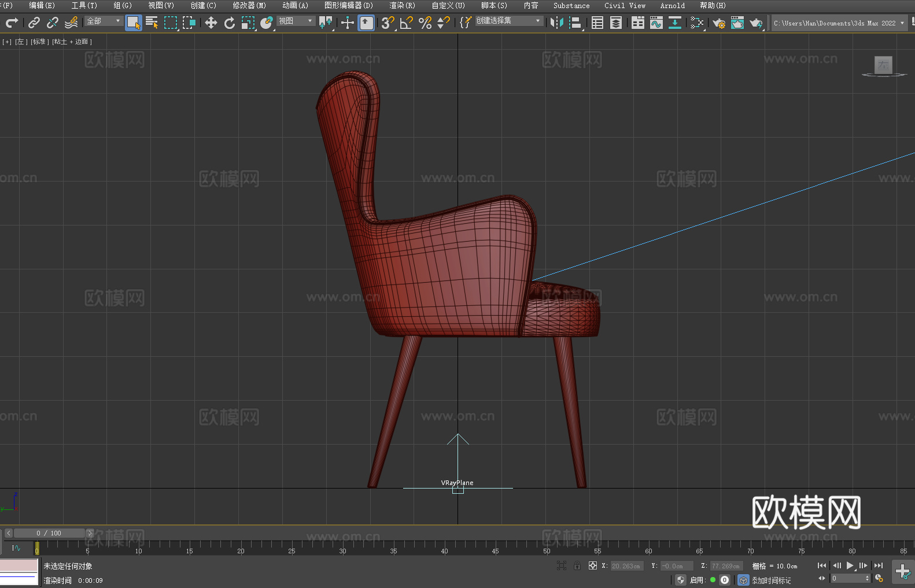The width and height of the screenshot is (915, 588).
Task: Open Time Configuration clock icon
Action: point(879,578)
